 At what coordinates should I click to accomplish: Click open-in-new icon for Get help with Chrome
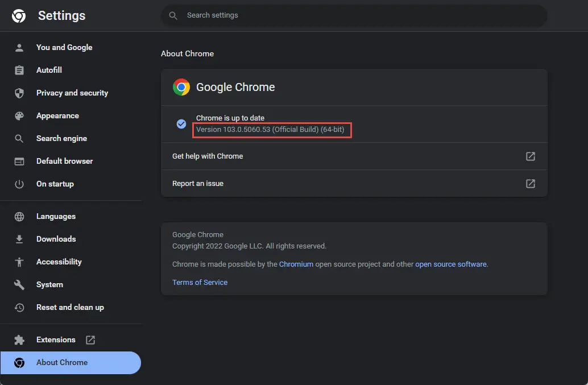pyautogui.click(x=530, y=156)
